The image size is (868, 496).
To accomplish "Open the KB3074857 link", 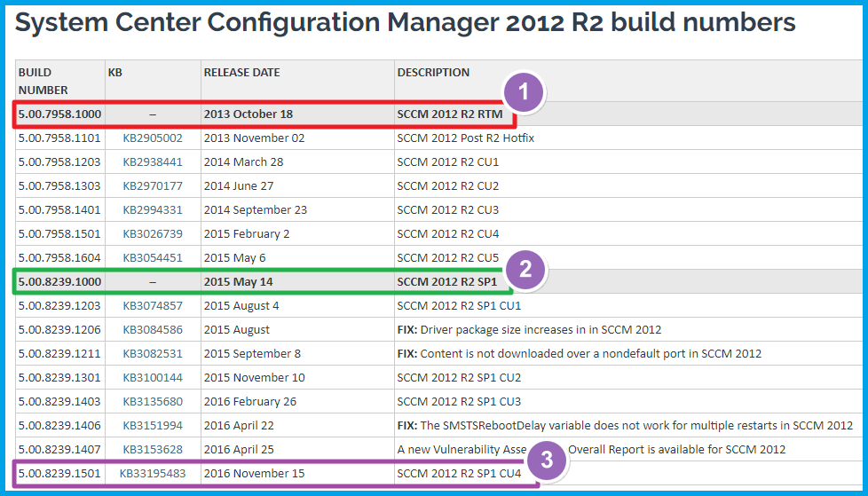I will click(153, 305).
